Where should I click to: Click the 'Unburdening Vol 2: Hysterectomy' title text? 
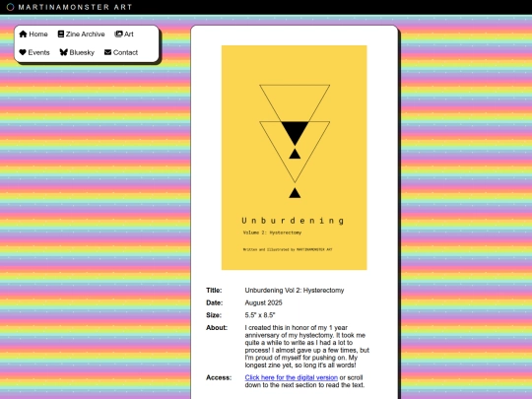295,290
